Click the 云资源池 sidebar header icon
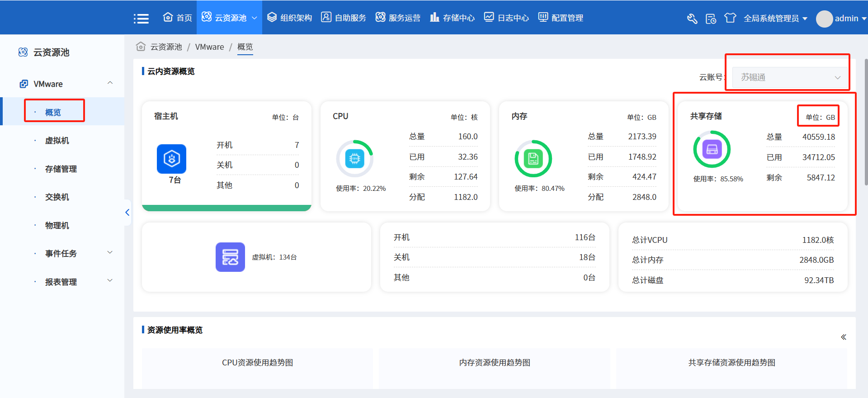The height and width of the screenshot is (398, 868). click(23, 52)
